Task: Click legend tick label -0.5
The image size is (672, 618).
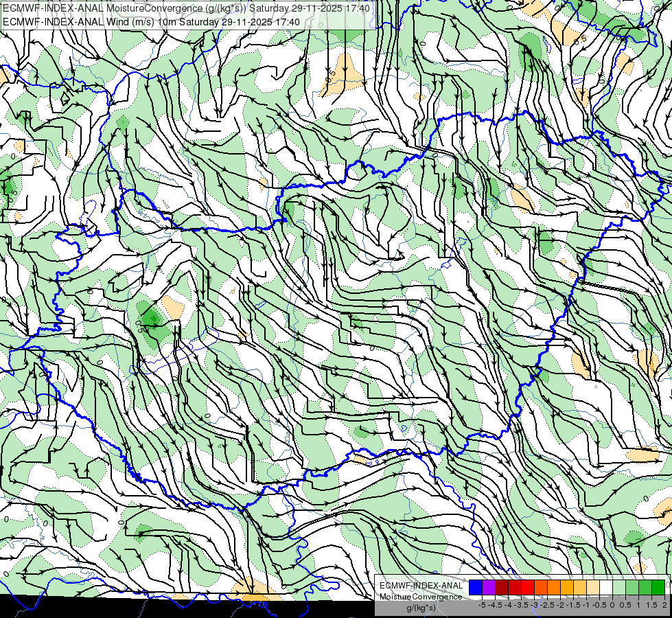Action: pyautogui.click(x=599, y=605)
